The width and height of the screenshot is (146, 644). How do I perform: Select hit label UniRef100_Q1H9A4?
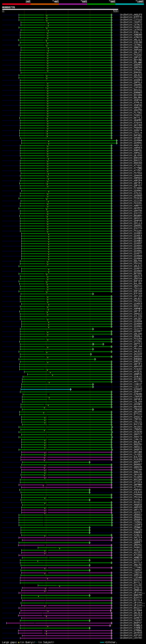pos(131,140)
